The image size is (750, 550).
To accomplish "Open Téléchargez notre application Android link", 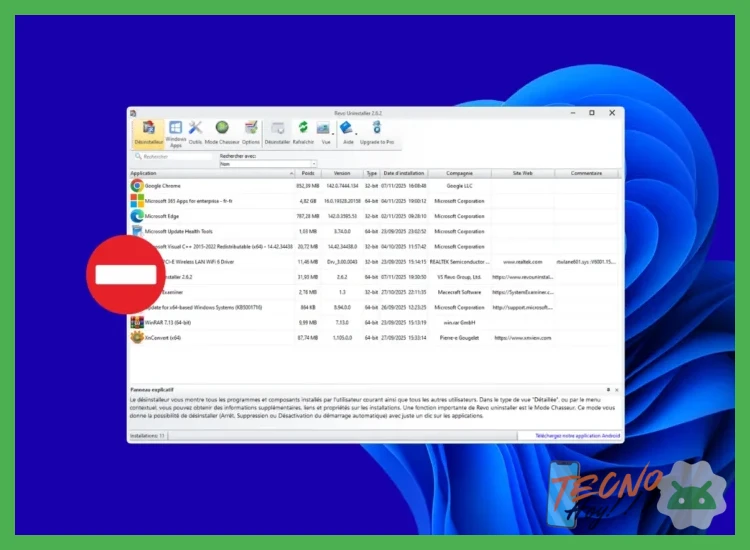I will coord(577,436).
